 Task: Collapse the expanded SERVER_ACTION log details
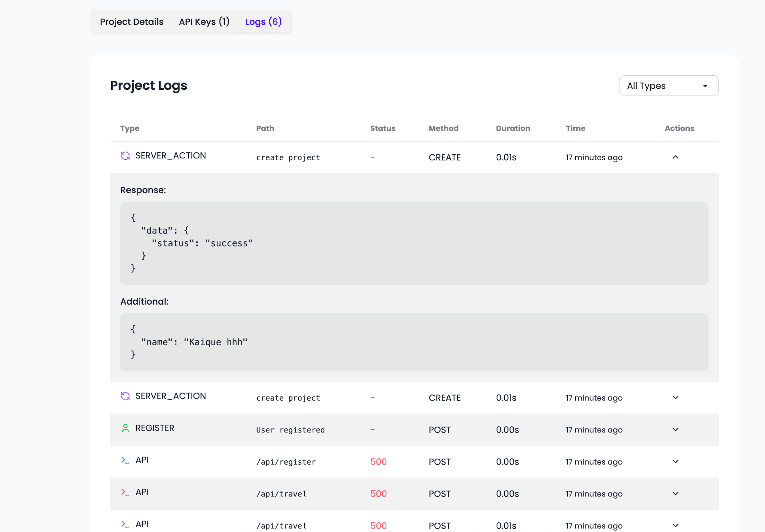[x=675, y=157]
